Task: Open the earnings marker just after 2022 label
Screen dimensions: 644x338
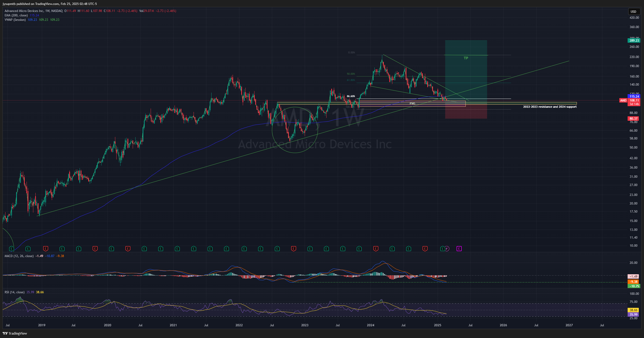Action: click(x=244, y=249)
